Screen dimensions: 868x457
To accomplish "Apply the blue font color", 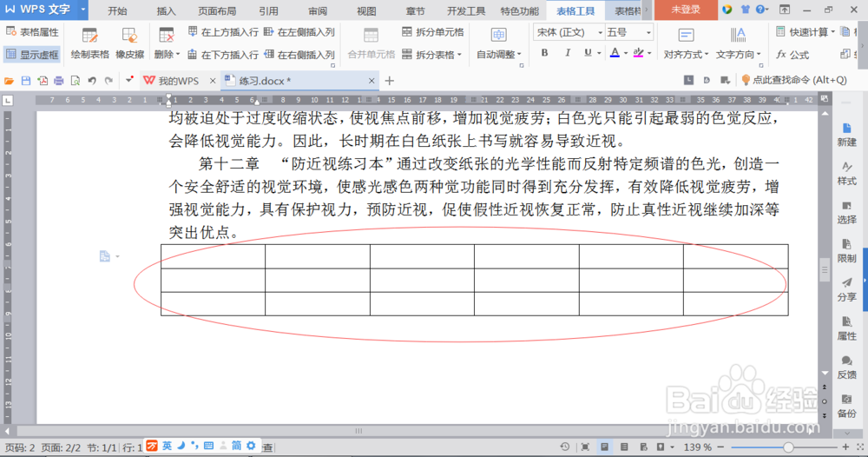I will click(615, 53).
